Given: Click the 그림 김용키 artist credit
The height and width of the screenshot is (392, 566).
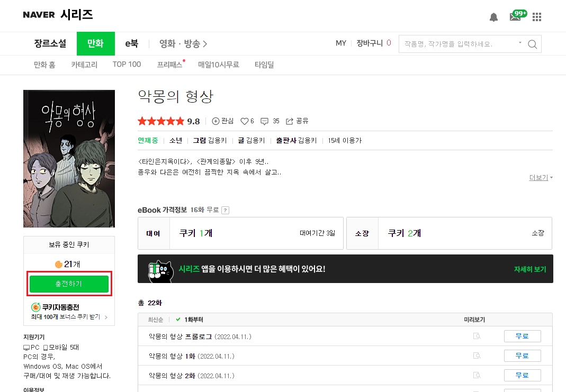Looking at the screenshot, I should click(x=210, y=141).
